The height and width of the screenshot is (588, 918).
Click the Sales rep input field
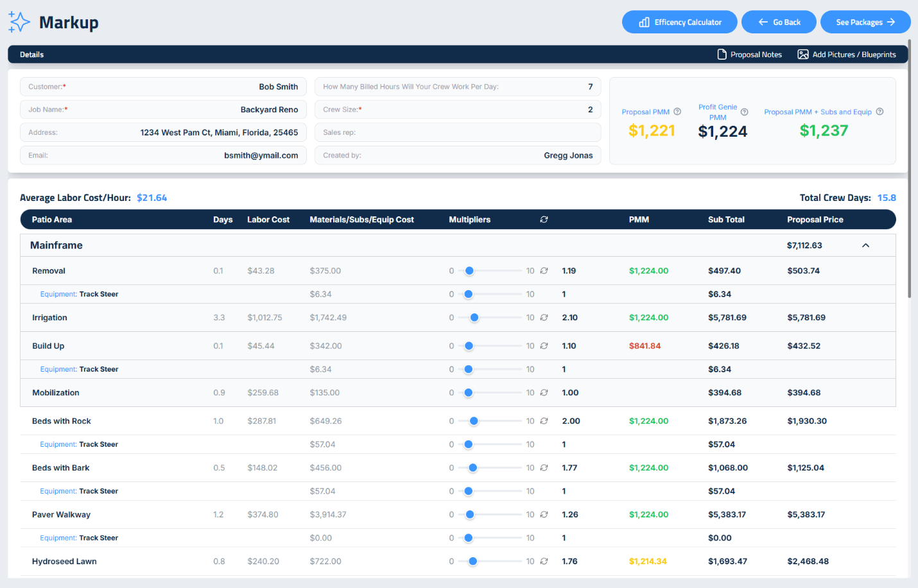(458, 132)
